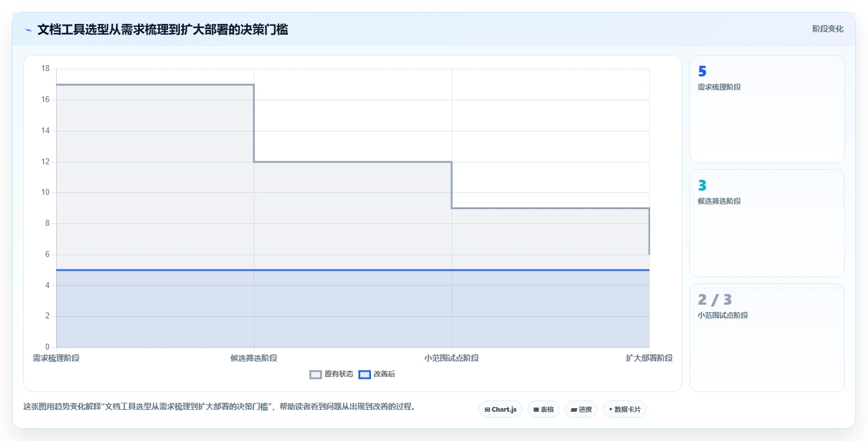This screenshot has width=868, height=441.
Task: Click the 进度 chip
Action: point(581,409)
